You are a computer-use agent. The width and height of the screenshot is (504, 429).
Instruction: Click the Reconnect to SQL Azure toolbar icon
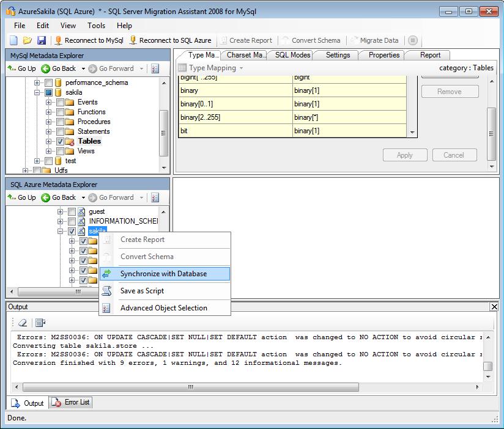tap(133, 40)
